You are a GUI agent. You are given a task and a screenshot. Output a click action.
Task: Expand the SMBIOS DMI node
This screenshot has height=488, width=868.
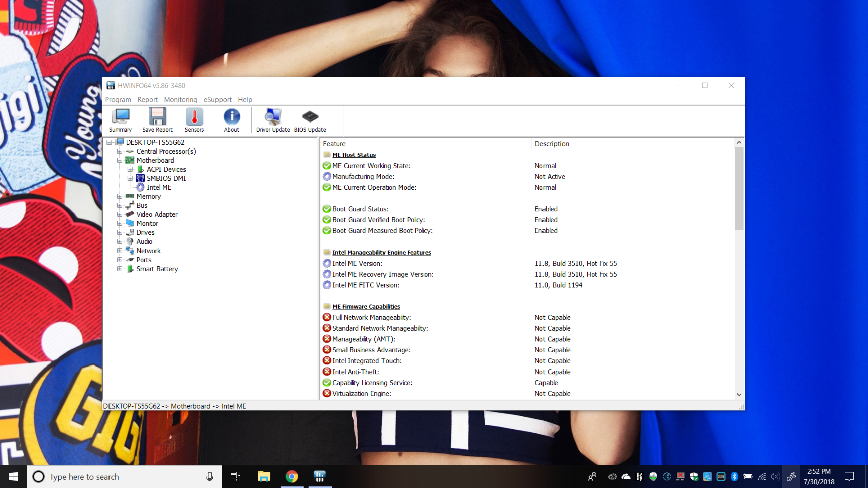[x=130, y=178]
